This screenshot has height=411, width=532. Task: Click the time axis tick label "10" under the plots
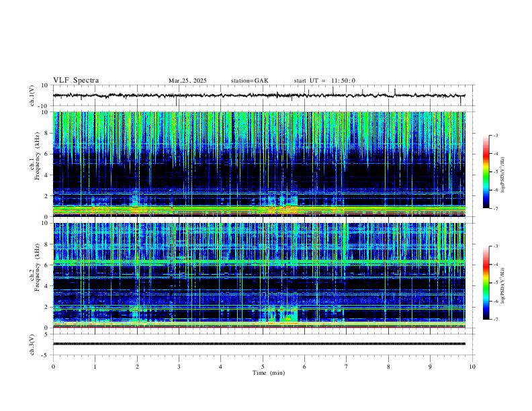coord(472,367)
